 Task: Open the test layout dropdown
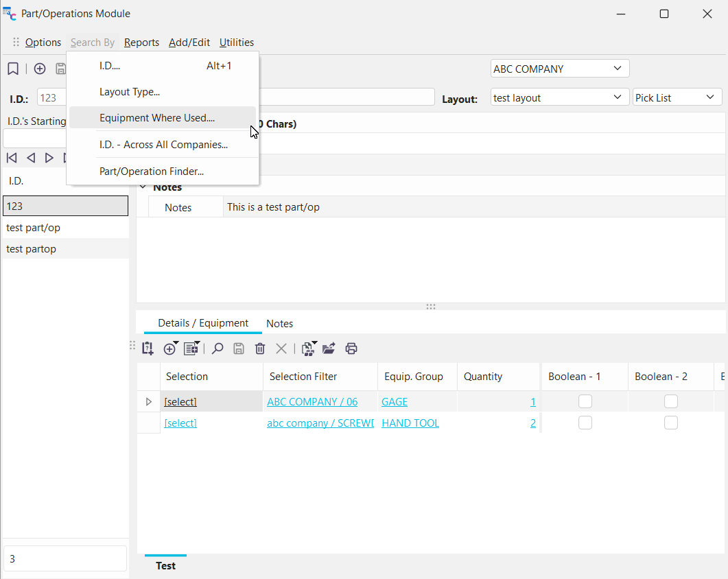(x=617, y=98)
